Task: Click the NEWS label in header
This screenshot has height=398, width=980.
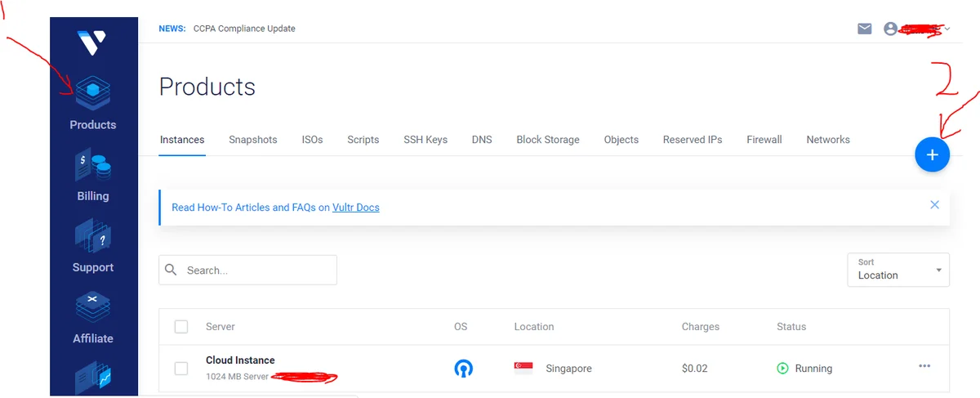Action: tap(171, 29)
